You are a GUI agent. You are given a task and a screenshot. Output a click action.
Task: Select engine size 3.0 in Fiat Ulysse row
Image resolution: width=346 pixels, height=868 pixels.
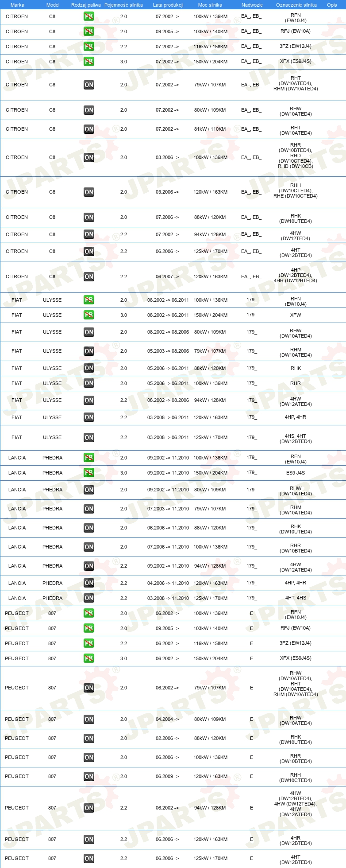[x=123, y=315]
